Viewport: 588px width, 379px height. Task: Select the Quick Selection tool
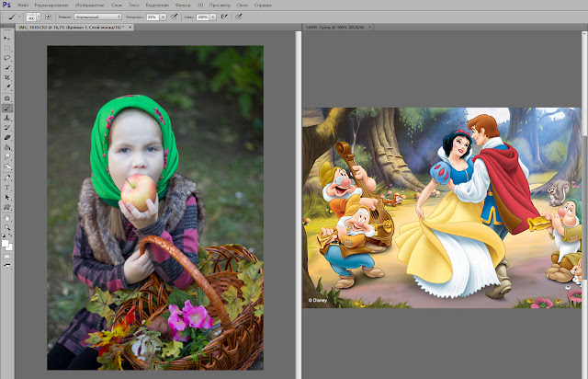[7, 67]
